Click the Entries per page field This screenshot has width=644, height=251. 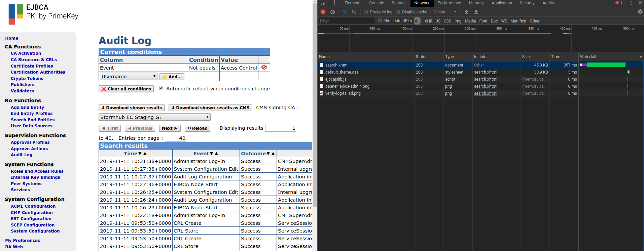click(175, 138)
